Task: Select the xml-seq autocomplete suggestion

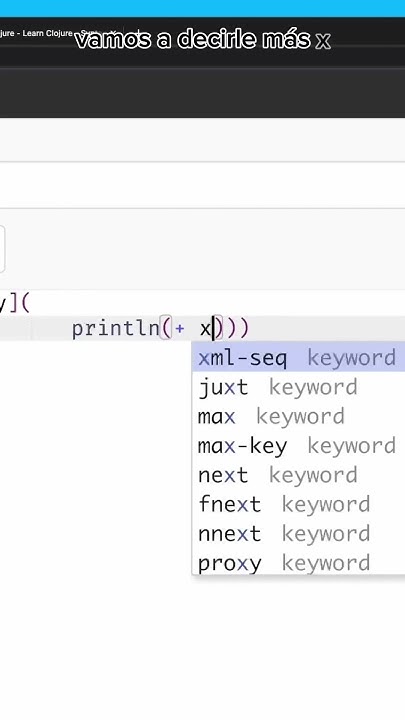Action: coord(298,357)
